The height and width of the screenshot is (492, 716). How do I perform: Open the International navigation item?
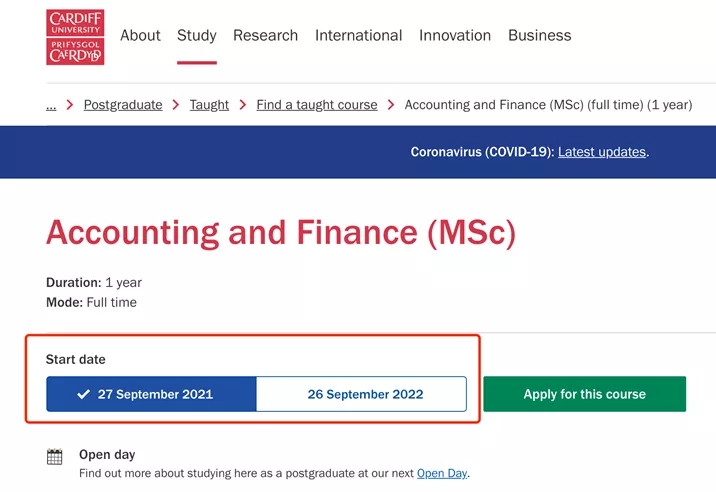coord(358,35)
